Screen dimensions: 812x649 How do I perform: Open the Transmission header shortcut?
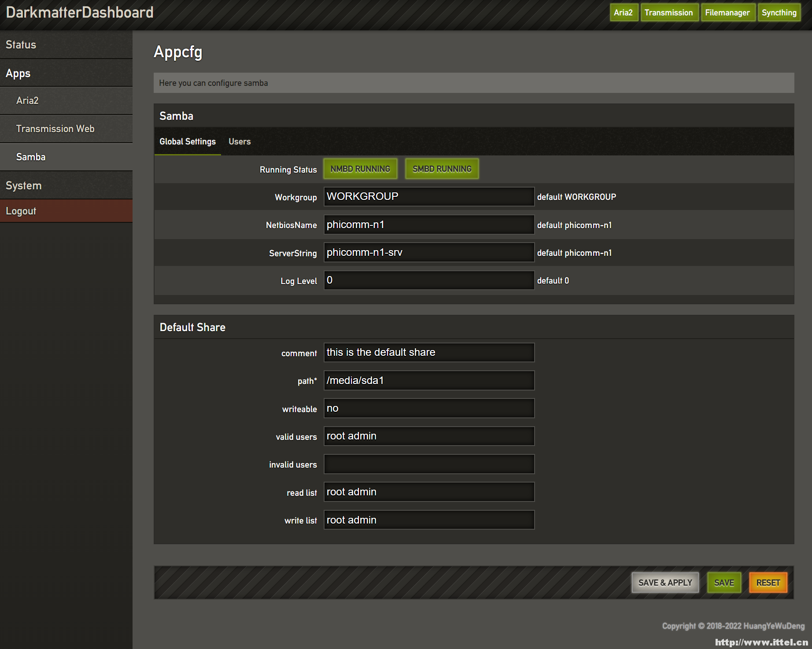668,12
